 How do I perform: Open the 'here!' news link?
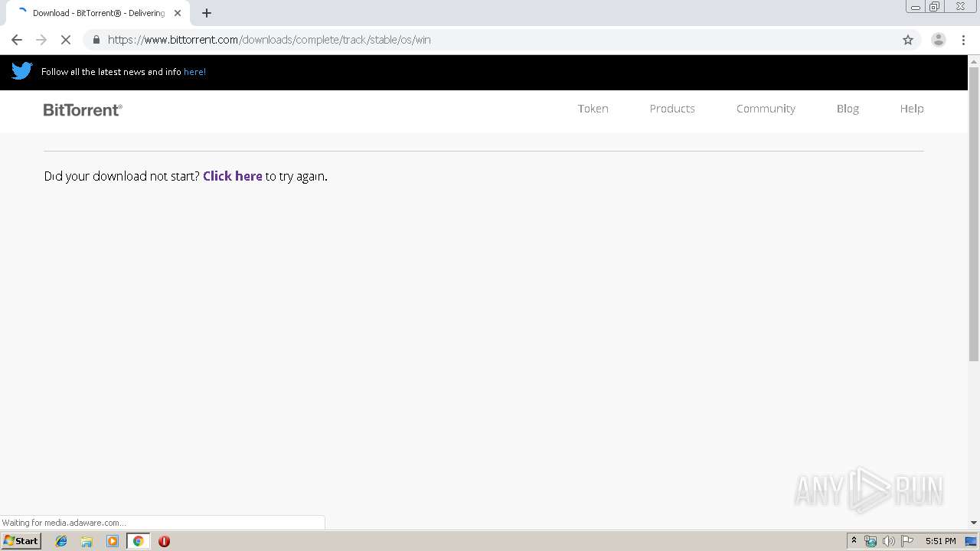pyautogui.click(x=194, y=72)
